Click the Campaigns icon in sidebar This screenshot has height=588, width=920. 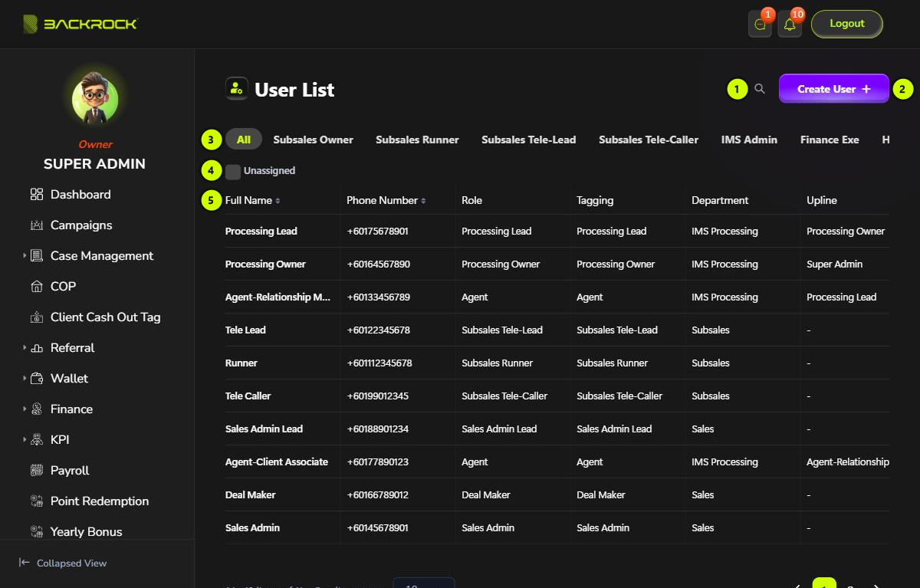37,225
